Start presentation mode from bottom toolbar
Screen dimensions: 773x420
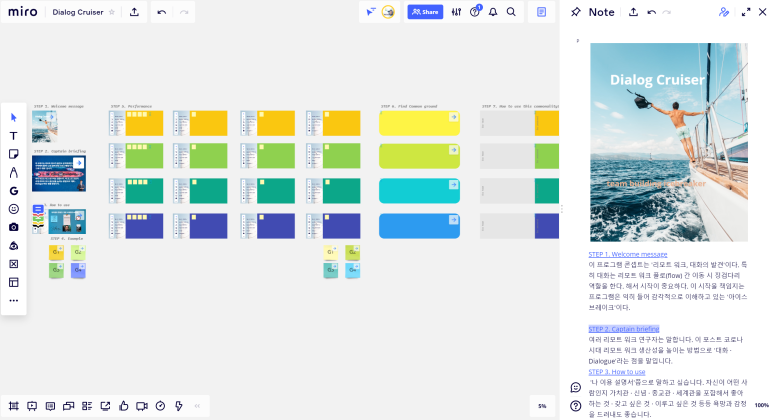(x=32, y=406)
